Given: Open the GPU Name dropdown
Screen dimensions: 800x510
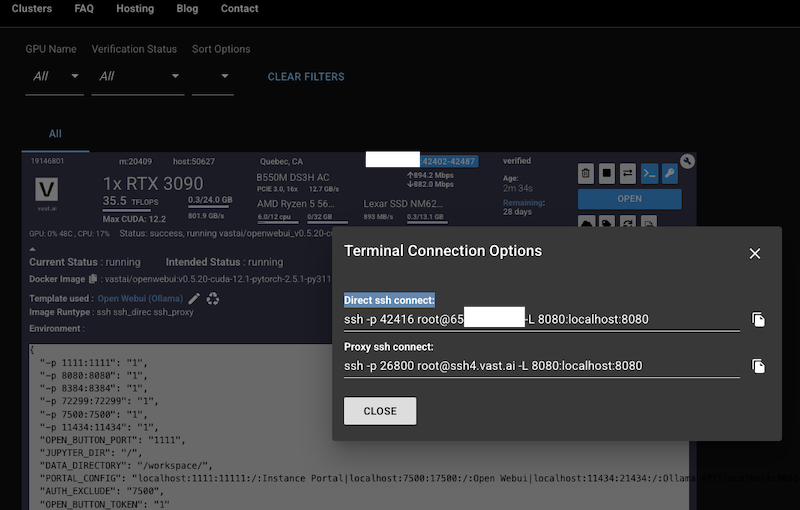Looking at the screenshot, I should [x=55, y=76].
